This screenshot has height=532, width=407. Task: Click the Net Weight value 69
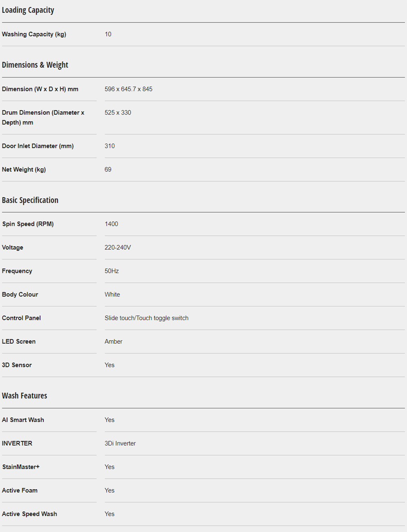click(108, 170)
